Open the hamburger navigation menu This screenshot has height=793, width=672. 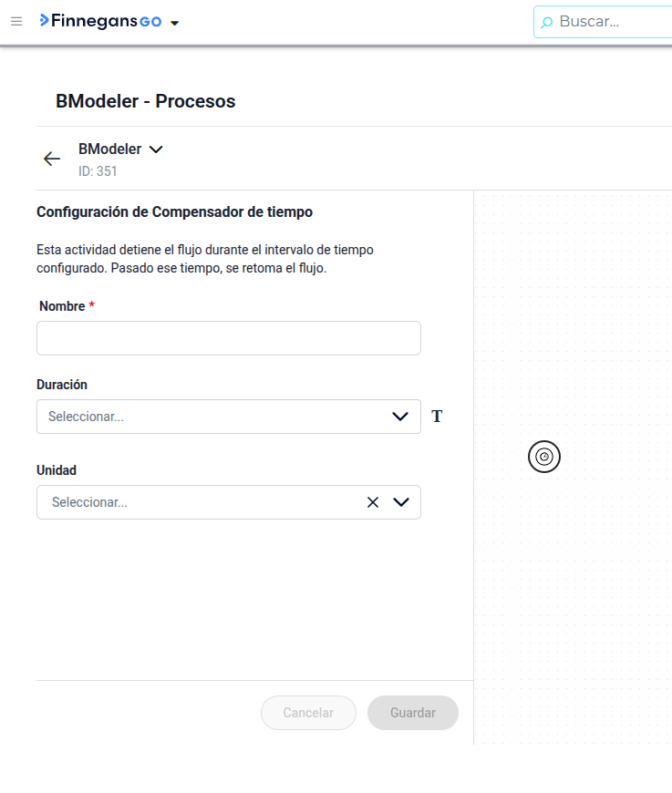(16, 21)
